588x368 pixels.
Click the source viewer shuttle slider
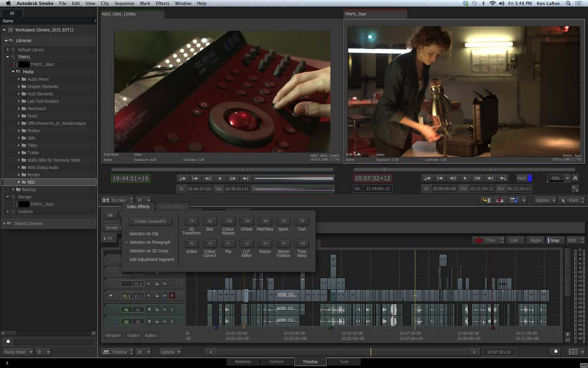pos(295,178)
